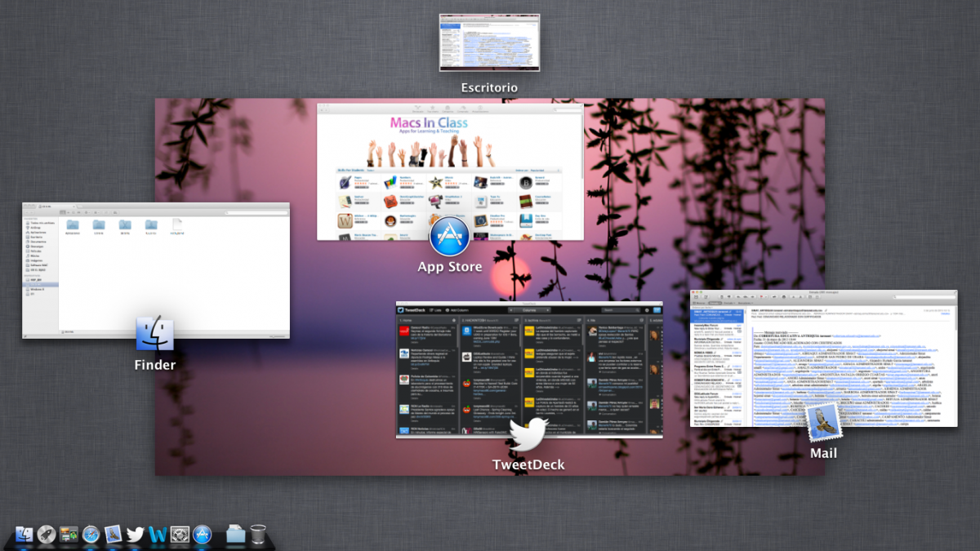Launch Launchpad rocket icon in Dock
The width and height of the screenshot is (980, 551).
point(47,535)
